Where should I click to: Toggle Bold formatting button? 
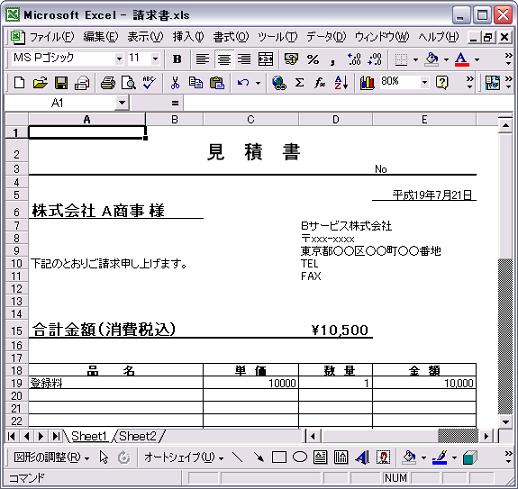[177, 59]
